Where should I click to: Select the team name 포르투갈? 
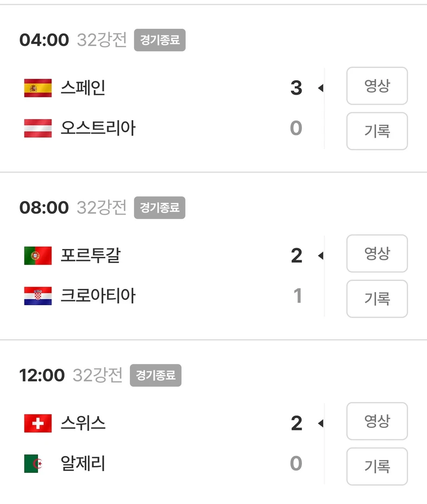[x=91, y=255]
